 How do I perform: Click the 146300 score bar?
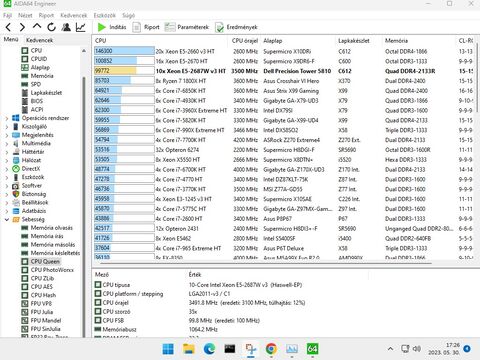point(124,51)
